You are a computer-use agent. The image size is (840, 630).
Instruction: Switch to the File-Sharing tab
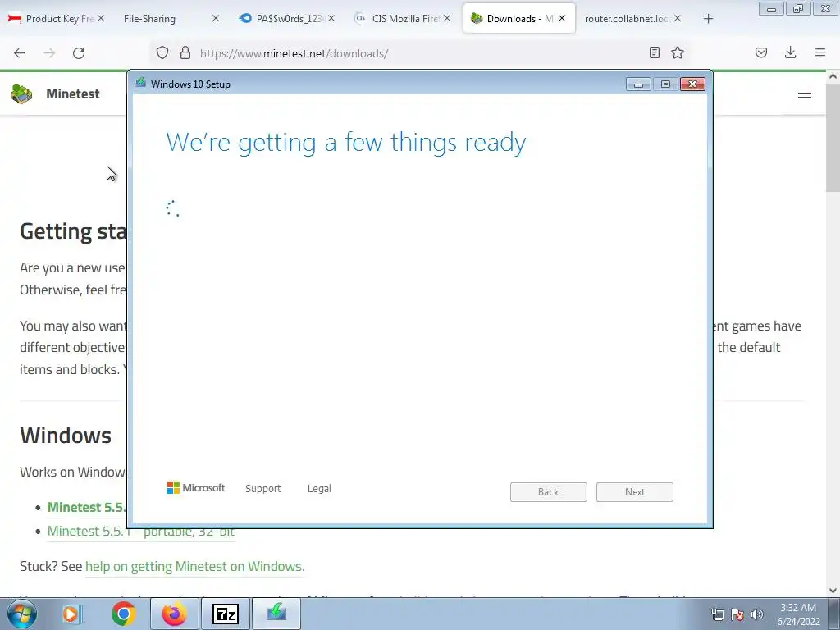pyautogui.click(x=161, y=19)
